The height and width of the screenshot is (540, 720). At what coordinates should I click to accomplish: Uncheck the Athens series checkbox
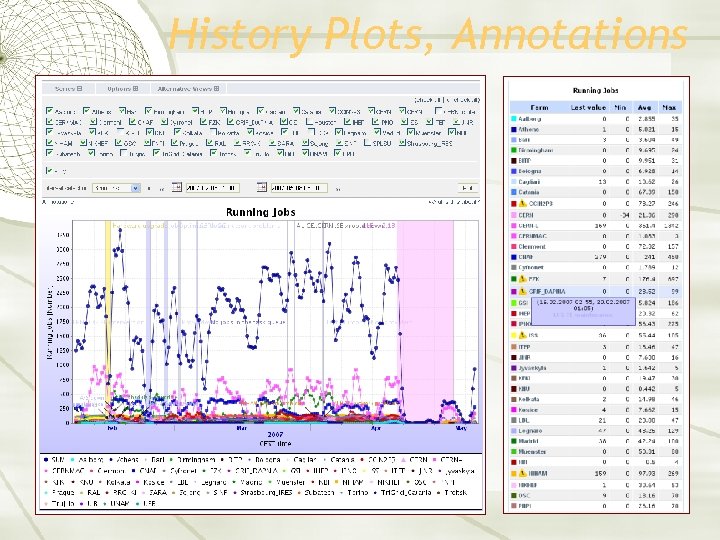(x=86, y=111)
